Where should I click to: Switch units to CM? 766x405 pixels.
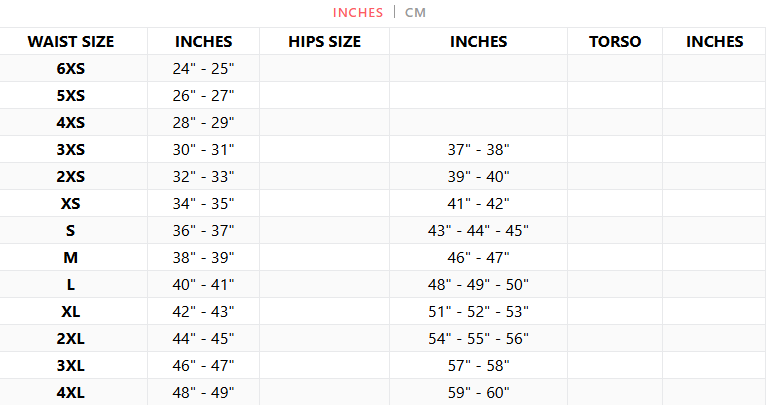point(416,12)
